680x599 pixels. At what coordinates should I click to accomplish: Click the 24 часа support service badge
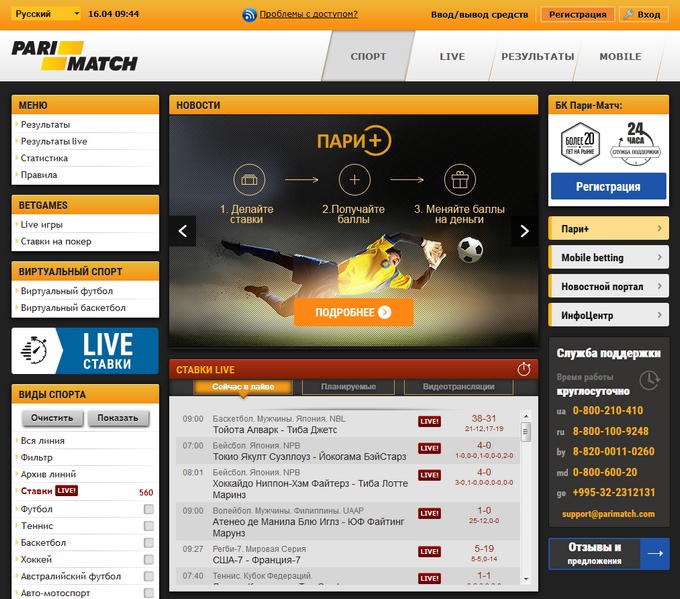(635, 144)
